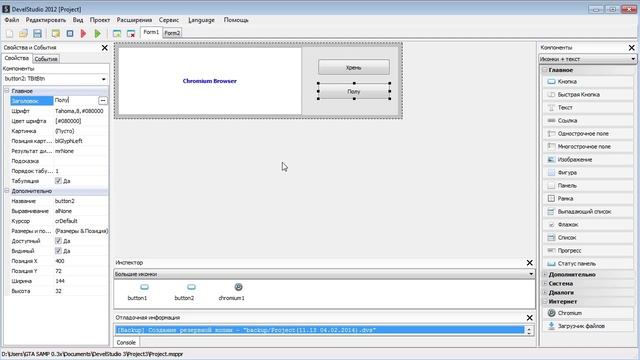Close the Отладочная информация panel

(529, 318)
